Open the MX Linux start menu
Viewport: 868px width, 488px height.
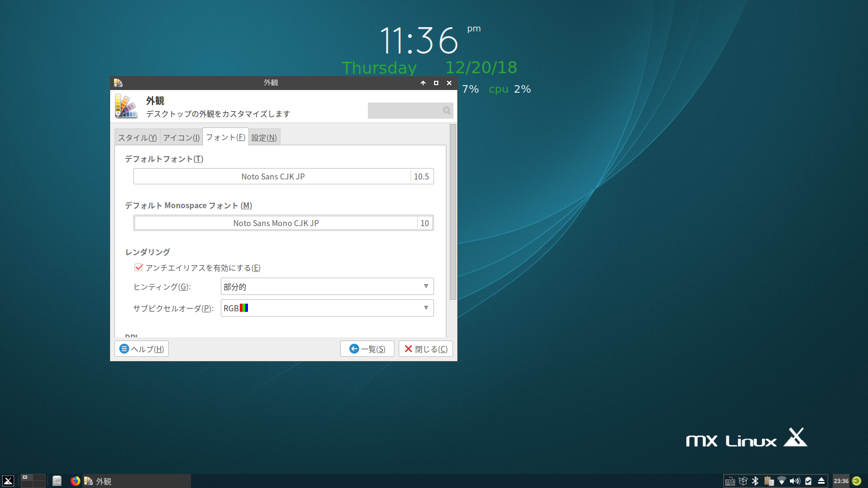point(8,481)
